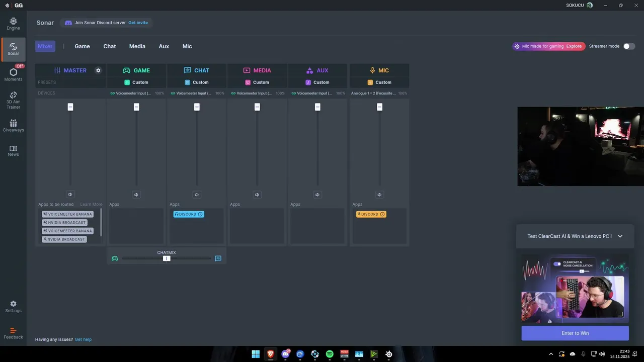Switch to the Mic tab
The image size is (644, 362).
pyautogui.click(x=187, y=46)
